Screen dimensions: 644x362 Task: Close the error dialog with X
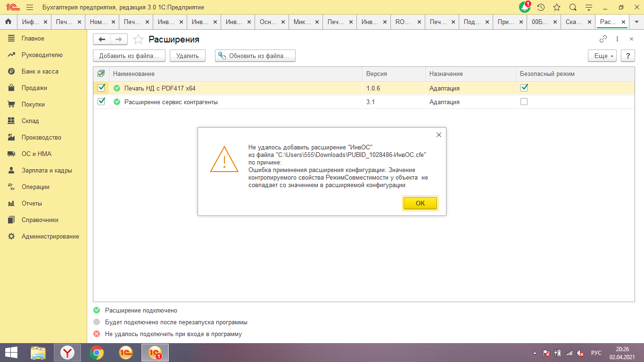pyautogui.click(x=439, y=135)
